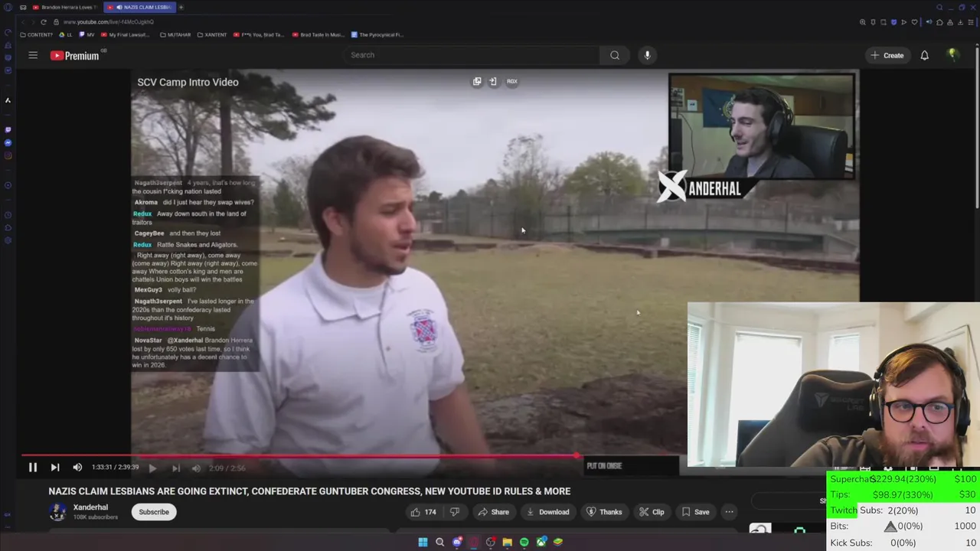Open the LL bookmark
Viewport: 980px width, 551px height.
(x=66, y=34)
